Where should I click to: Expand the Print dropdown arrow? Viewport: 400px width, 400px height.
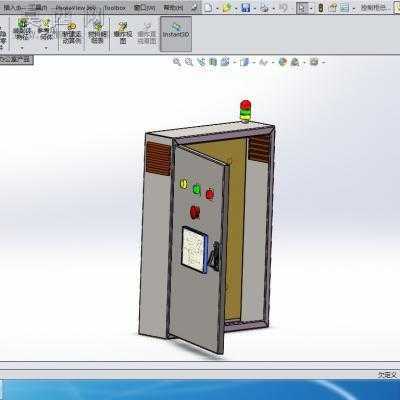click(x=273, y=8)
